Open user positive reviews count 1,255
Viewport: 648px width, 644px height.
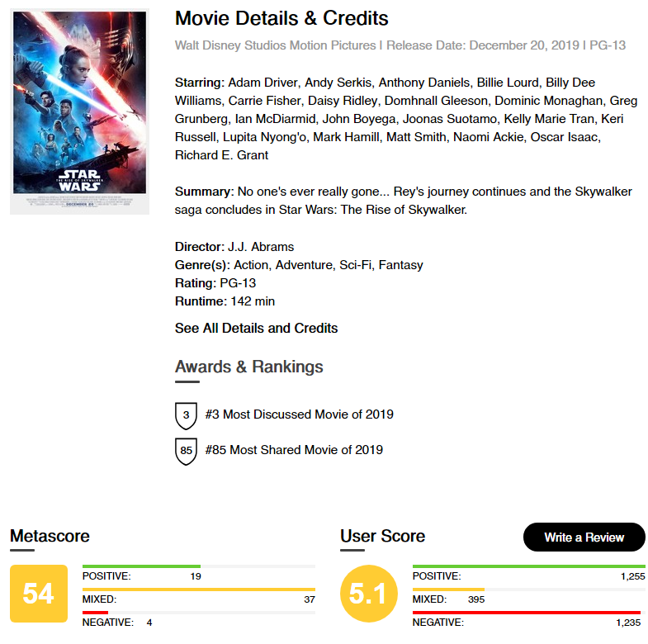point(632,576)
